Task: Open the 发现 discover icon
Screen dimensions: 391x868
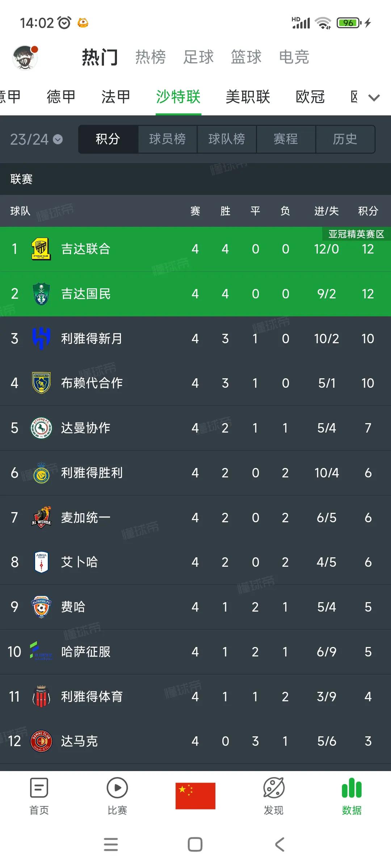Action: pyautogui.click(x=274, y=788)
